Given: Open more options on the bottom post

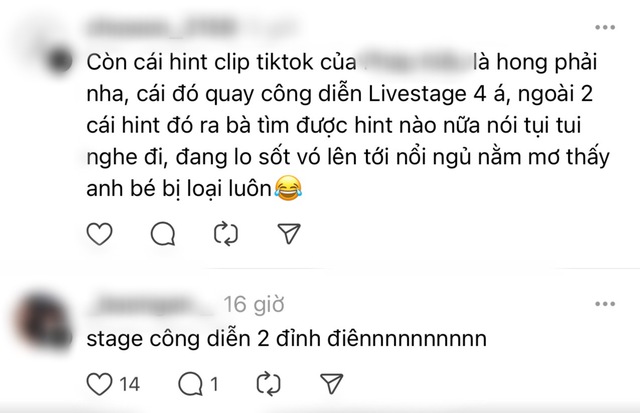Looking at the screenshot, I should click(x=603, y=303).
